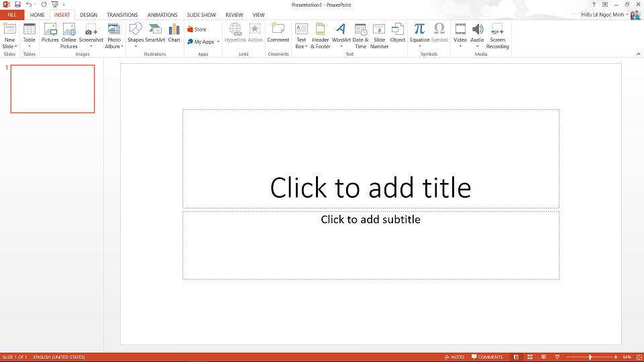Click zoom in plus button

(616, 357)
